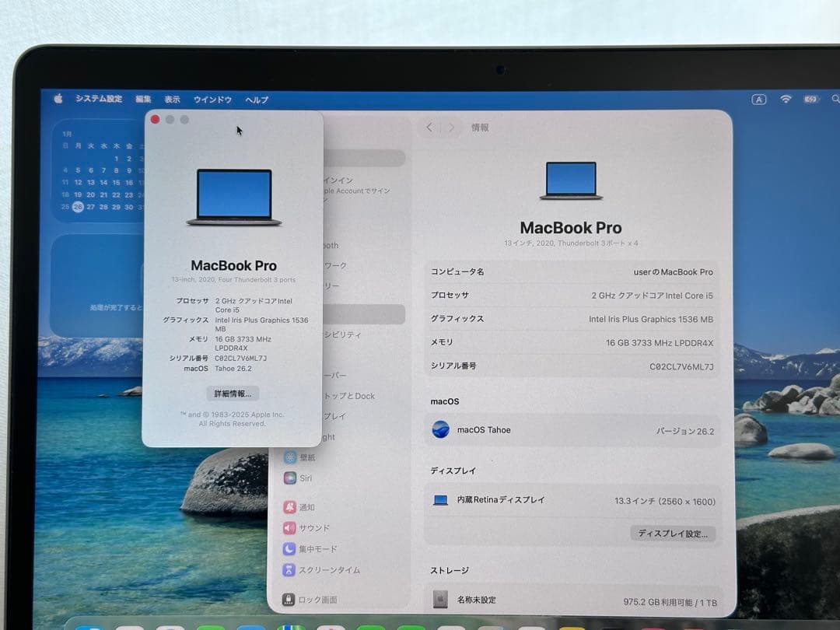Open Spotlight search from menu bar
Viewport: 840px width, 630px height.
click(x=835, y=100)
